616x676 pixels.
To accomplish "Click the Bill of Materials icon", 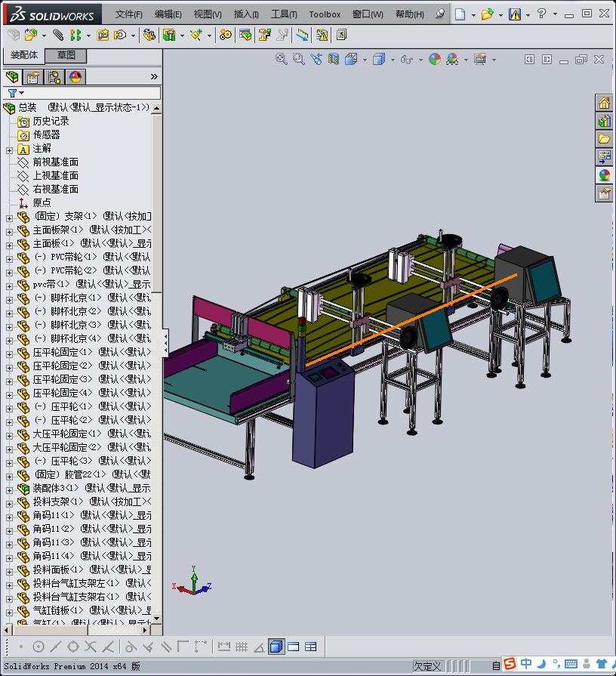I will point(245,35).
